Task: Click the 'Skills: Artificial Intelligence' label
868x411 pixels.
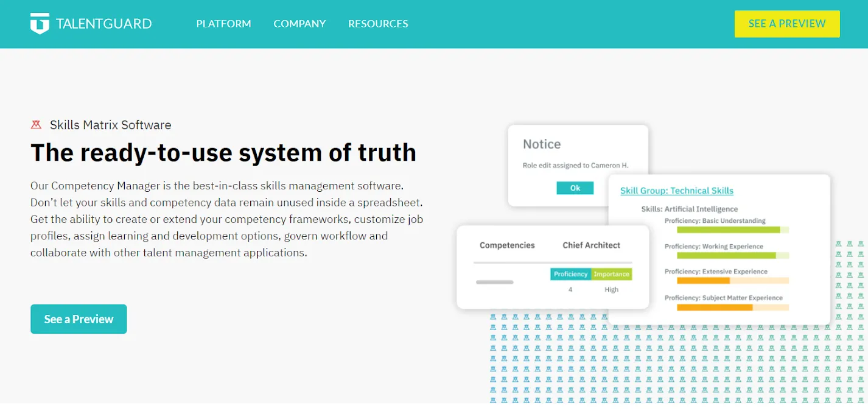Action: pos(689,209)
